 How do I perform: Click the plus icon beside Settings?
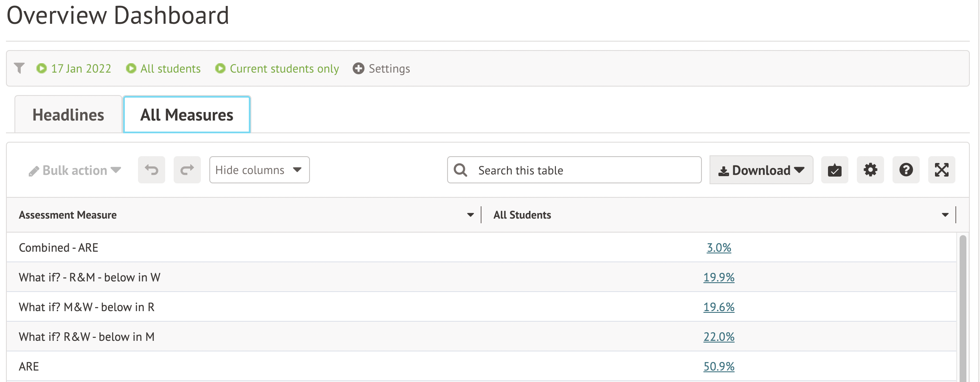358,68
